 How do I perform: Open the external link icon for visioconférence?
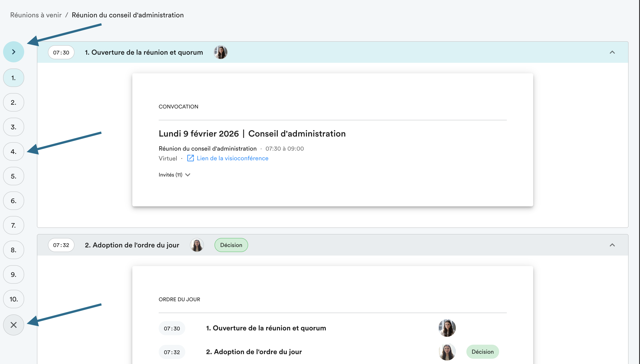tap(190, 158)
